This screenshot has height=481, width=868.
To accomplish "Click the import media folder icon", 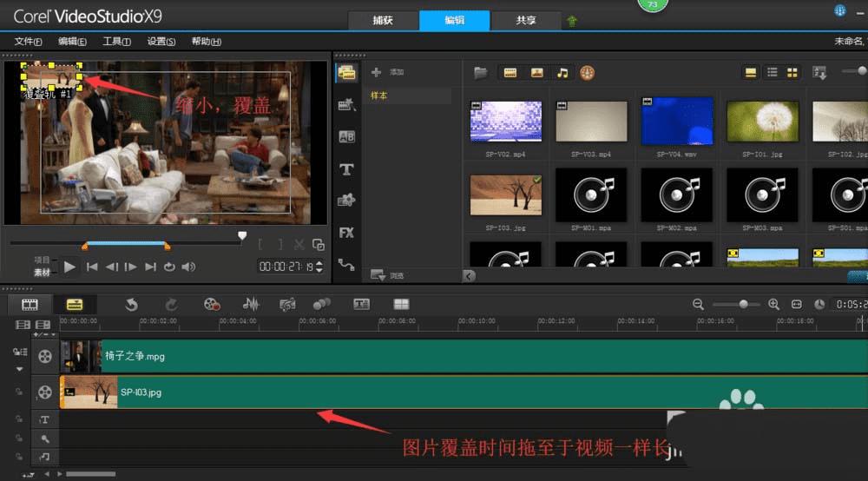I will point(481,73).
